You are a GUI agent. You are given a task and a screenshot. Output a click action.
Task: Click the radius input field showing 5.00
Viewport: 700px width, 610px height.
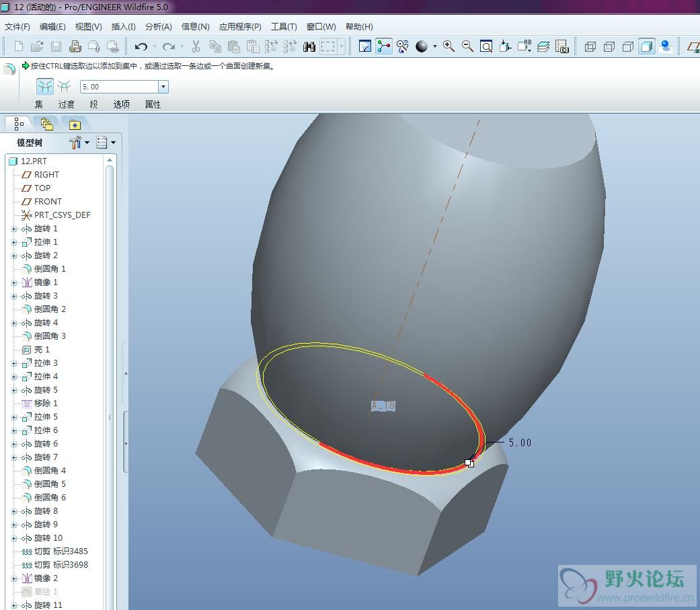coord(119,87)
